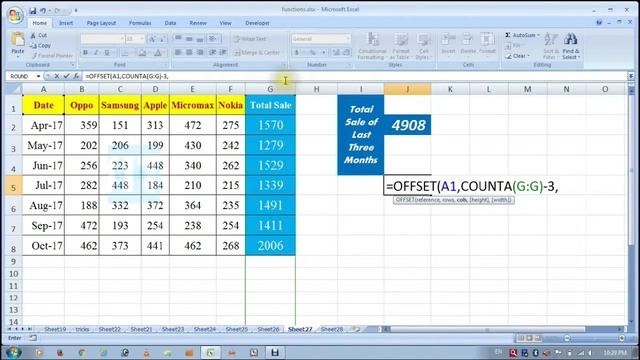The height and width of the screenshot is (360, 640).
Task: Open the Sheet28 worksheet tab
Action: click(332, 329)
